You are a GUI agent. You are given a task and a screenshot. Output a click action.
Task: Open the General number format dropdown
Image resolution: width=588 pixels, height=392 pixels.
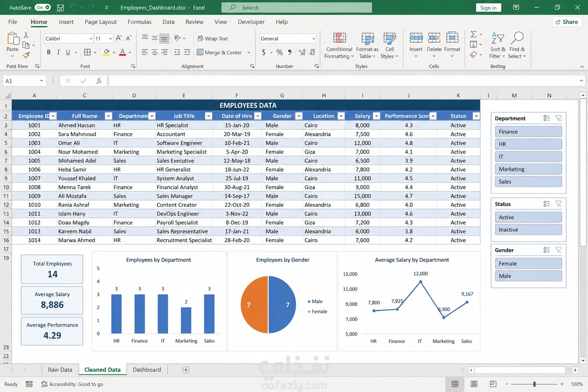coord(314,39)
